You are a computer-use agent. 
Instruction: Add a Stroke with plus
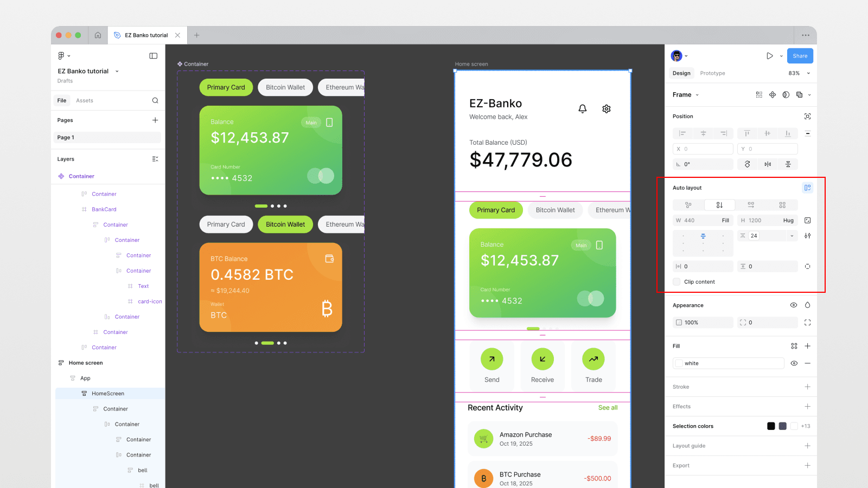click(808, 387)
